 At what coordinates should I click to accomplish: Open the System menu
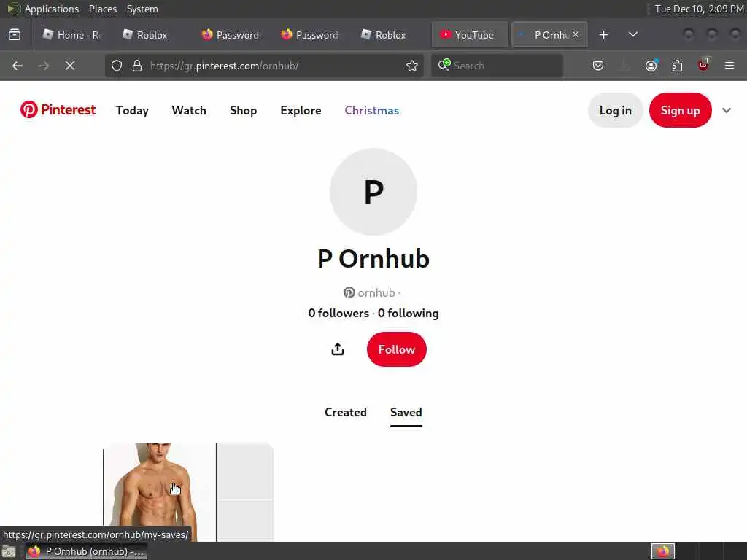point(142,9)
